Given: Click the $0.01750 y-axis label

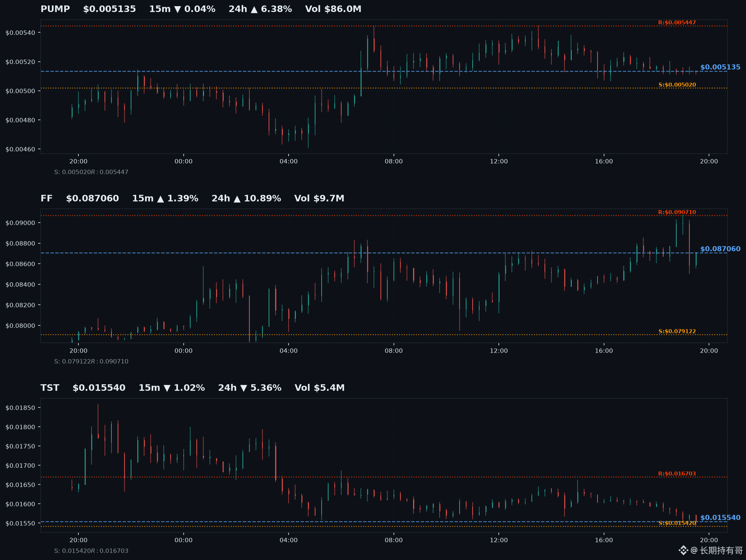Looking at the screenshot, I should pos(21,446).
